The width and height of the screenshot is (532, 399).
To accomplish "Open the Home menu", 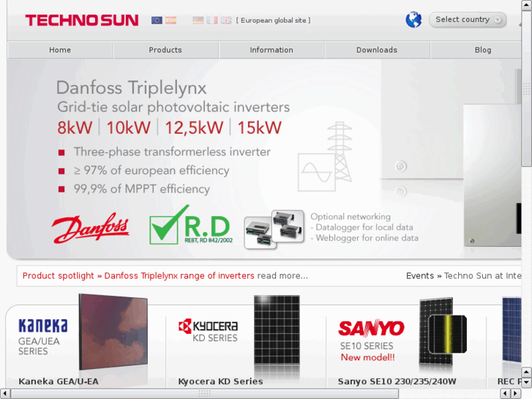I will (x=60, y=50).
